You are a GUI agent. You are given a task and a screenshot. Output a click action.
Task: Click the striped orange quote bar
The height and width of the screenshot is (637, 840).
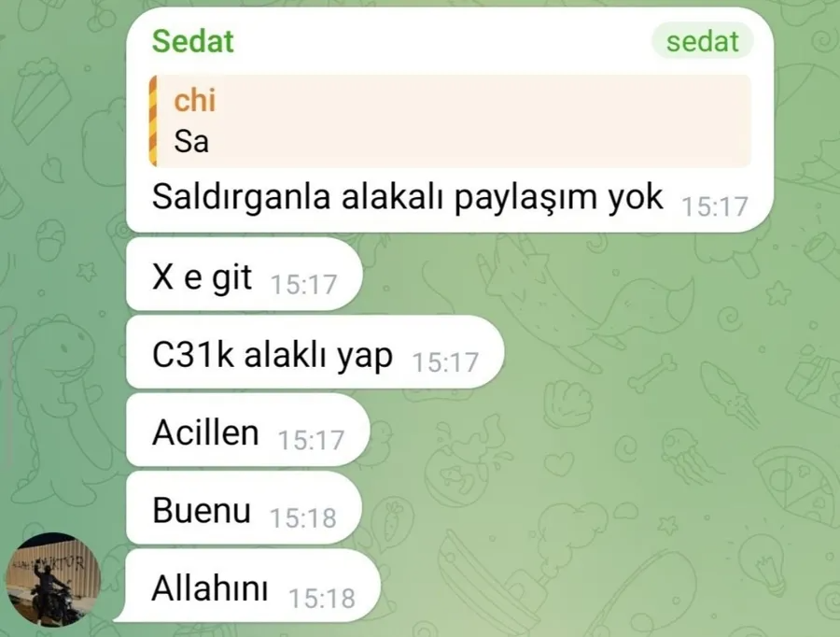153,120
